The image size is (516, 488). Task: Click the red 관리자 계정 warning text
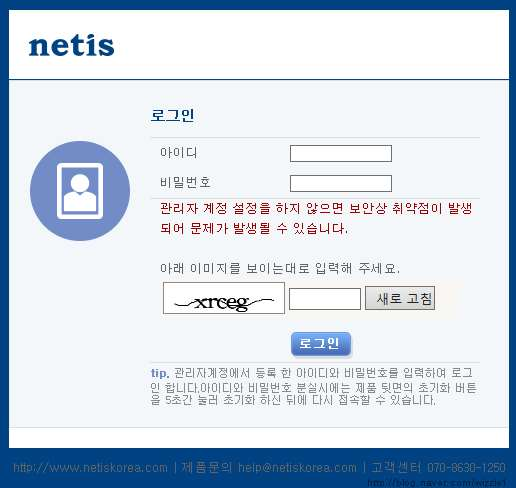coord(316,218)
